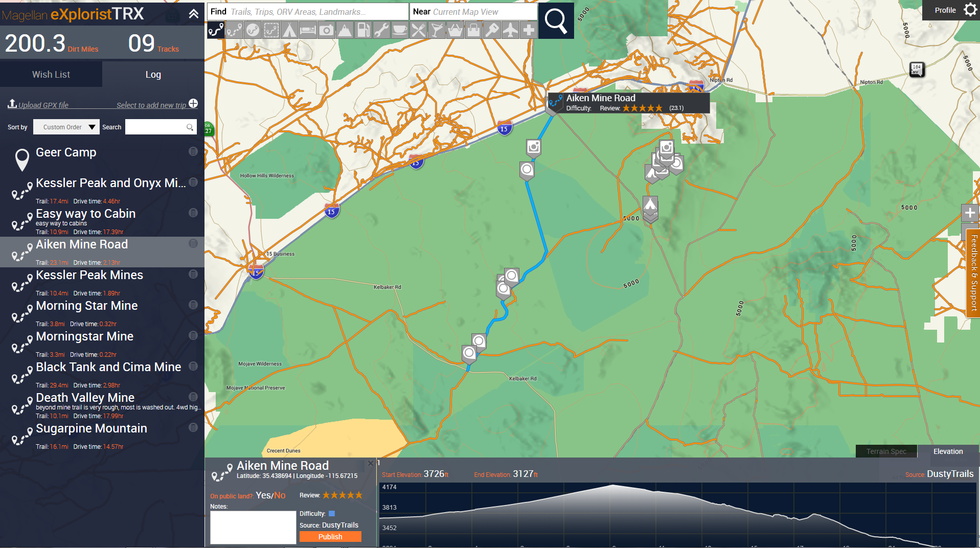This screenshot has width=980, height=548.
Task: Click inside the Notes text box
Action: click(x=253, y=527)
